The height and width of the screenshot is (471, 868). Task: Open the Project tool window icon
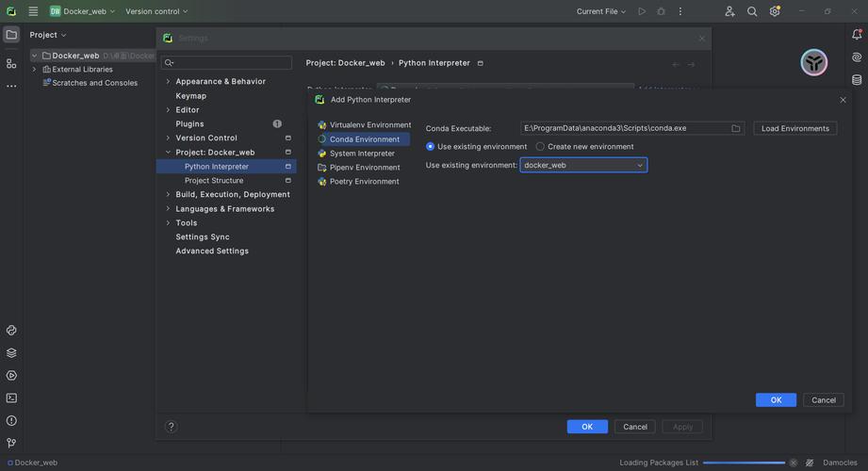[x=11, y=35]
